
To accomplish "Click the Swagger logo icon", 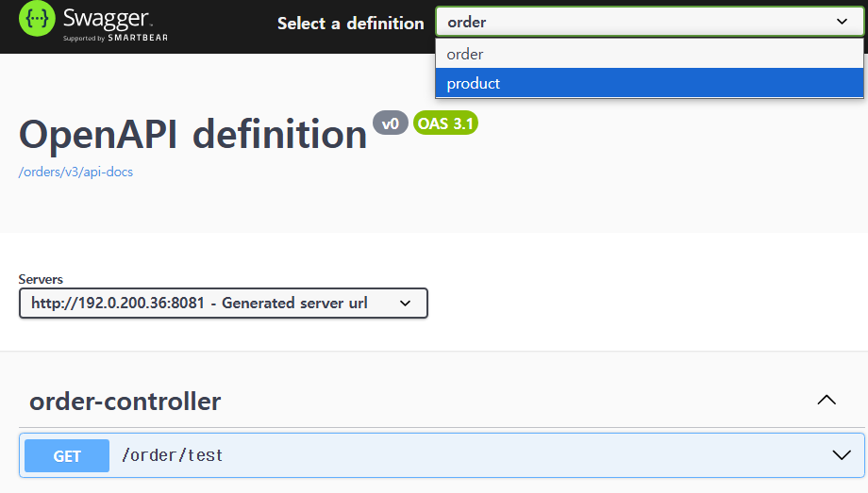I will 37,19.
